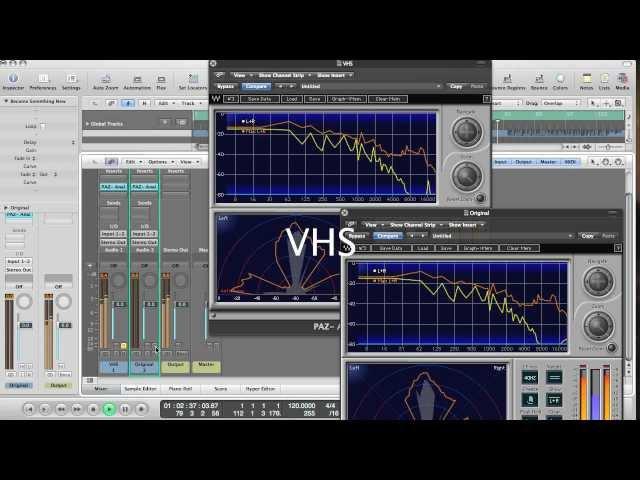Viewport: 640px width, 480px height.
Task: Toggle the Loop checkbox in the Inspector
Action: 42,126
